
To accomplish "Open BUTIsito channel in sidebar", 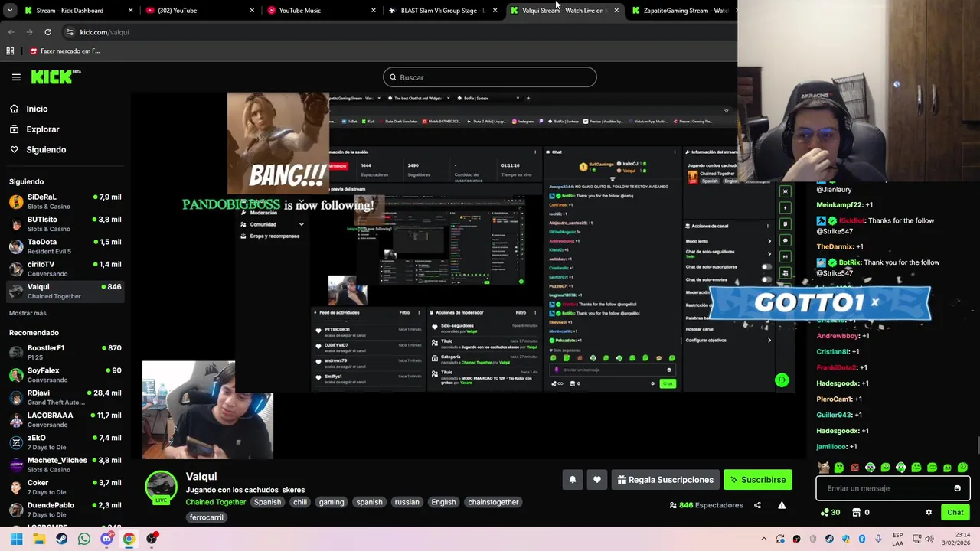I will pyautogui.click(x=65, y=223).
